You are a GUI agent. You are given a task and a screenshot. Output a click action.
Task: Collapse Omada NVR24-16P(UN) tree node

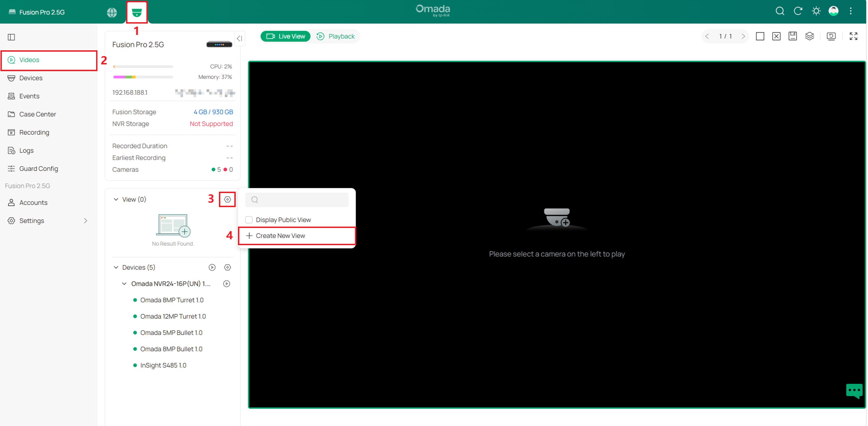click(x=124, y=284)
